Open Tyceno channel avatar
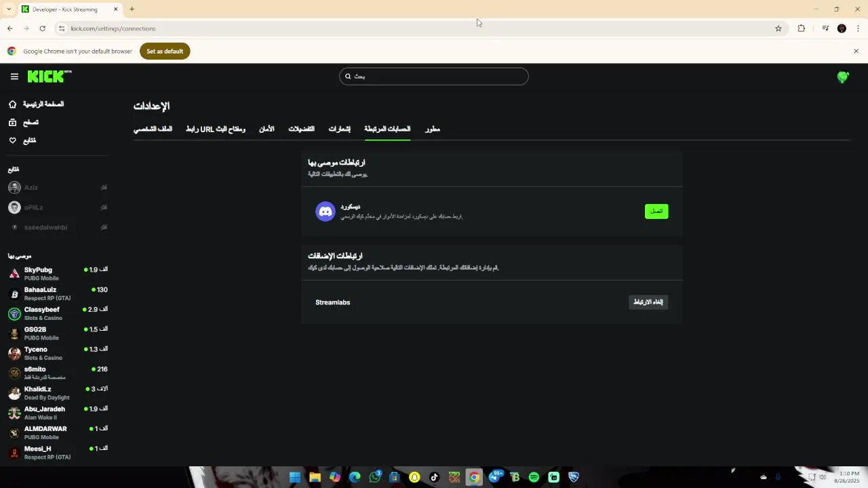Screen dimensions: 868x488 14,353
